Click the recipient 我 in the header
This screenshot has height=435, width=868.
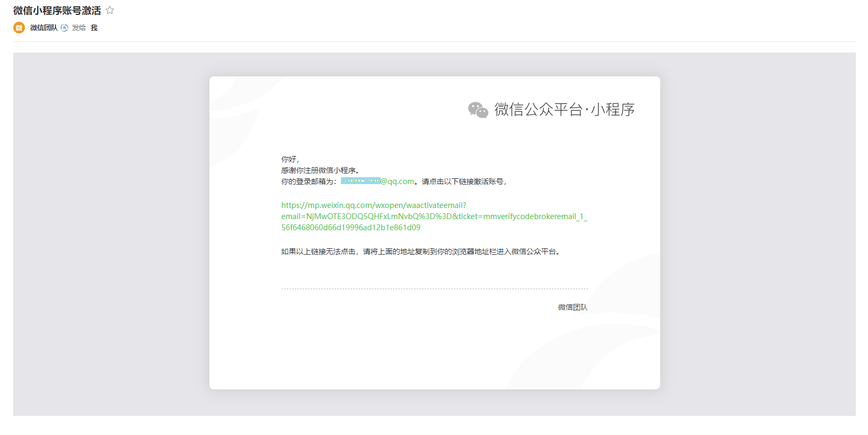(94, 28)
